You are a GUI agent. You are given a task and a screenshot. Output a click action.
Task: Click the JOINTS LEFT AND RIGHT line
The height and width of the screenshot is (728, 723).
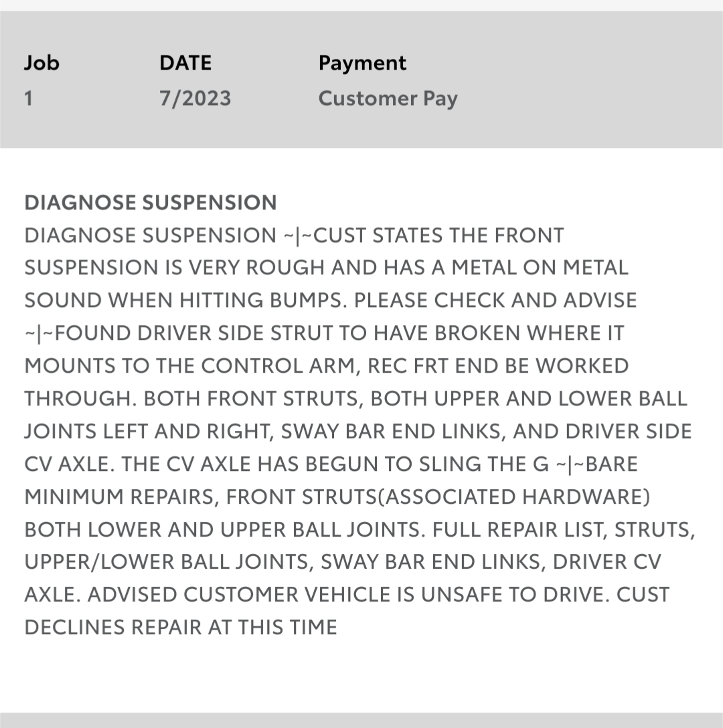click(358, 432)
